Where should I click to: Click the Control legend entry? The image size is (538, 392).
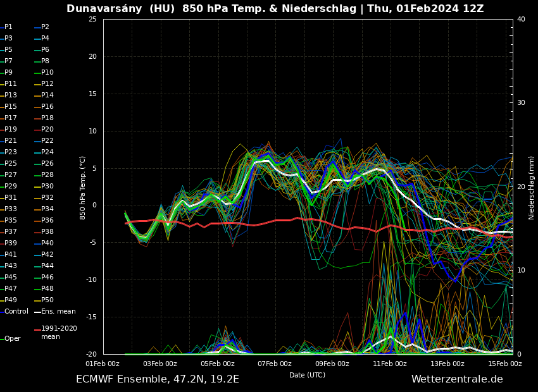pyautogui.click(x=16, y=312)
